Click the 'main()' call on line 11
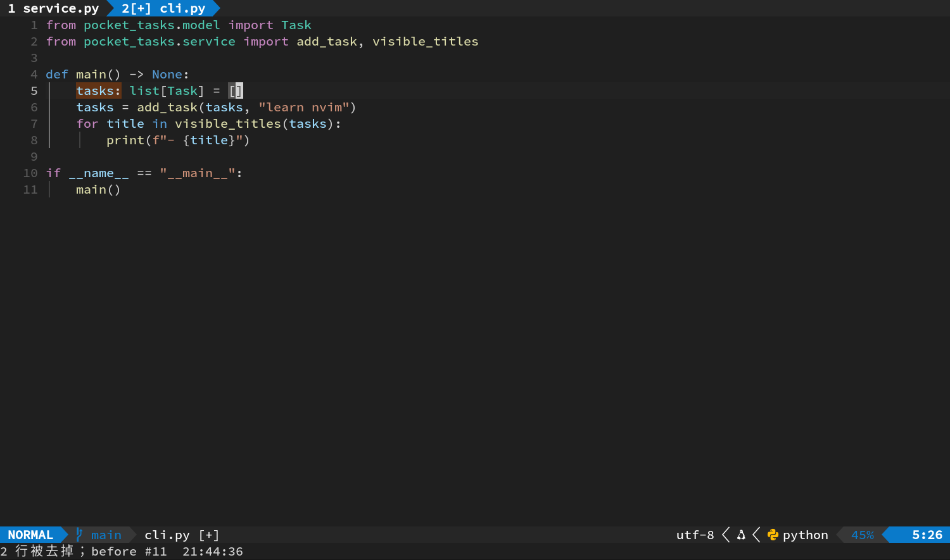950x560 pixels. click(x=98, y=189)
